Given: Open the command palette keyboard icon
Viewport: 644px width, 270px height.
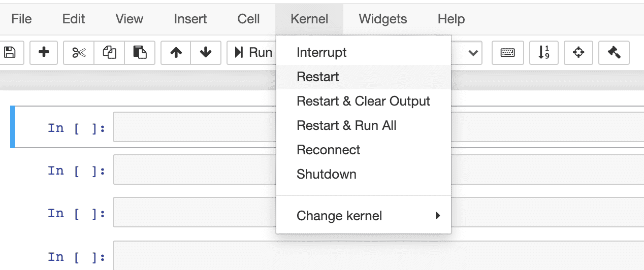Looking at the screenshot, I should [x=507, y=52].
